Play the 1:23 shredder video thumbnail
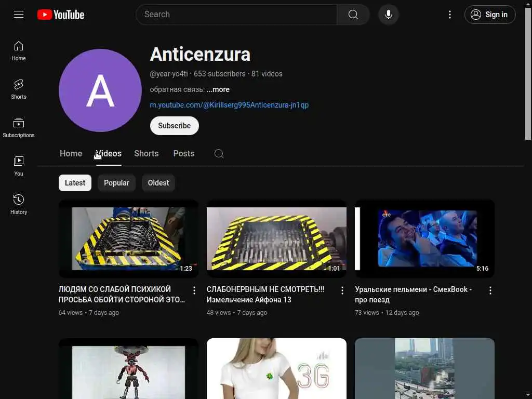 click(x=129, y=238)
